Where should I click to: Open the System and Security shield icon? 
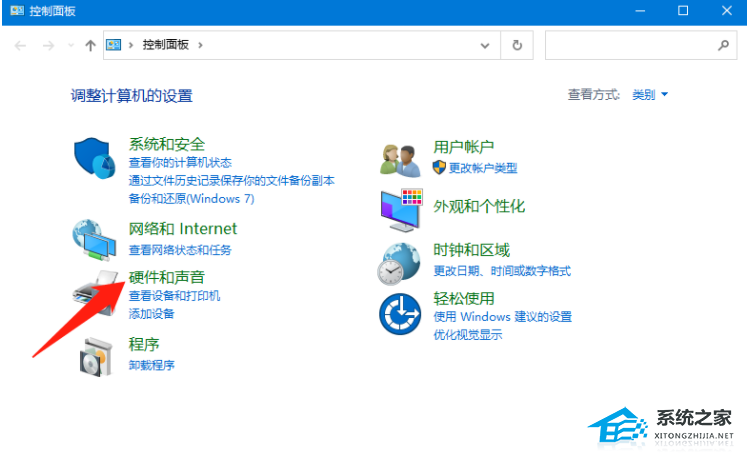pyautogui.click(x=95, y=158)
